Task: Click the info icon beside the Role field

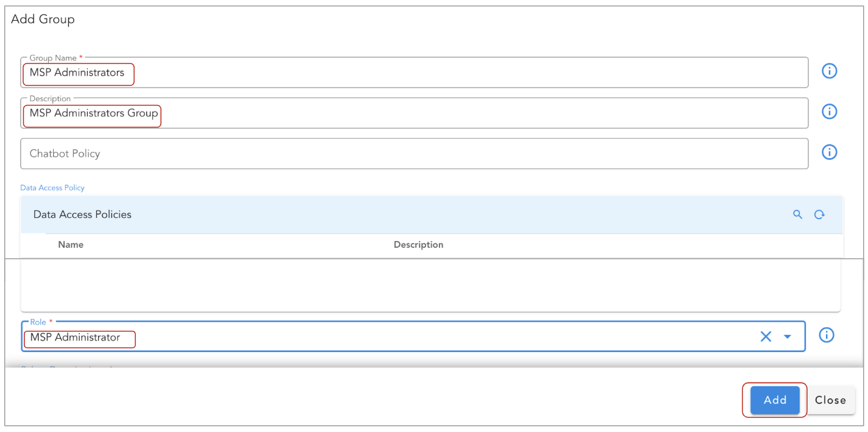Action: (x=827, y=335)
